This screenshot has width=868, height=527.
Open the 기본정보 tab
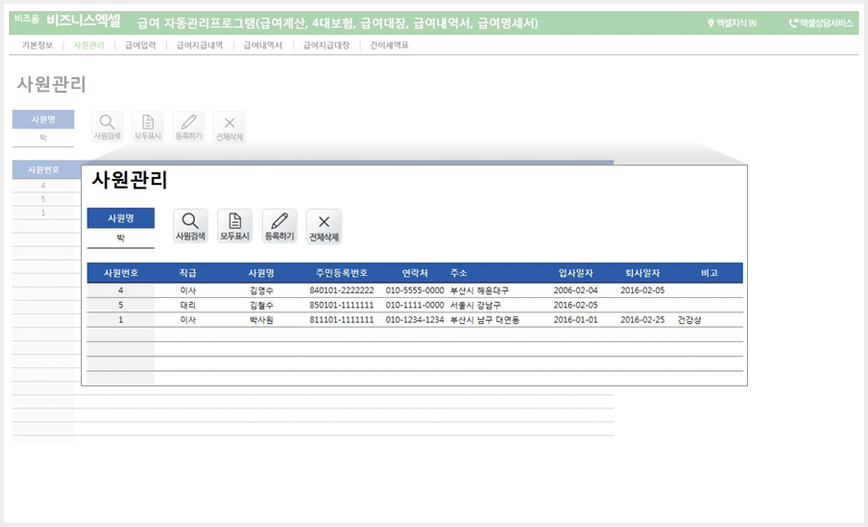point(37,45)
